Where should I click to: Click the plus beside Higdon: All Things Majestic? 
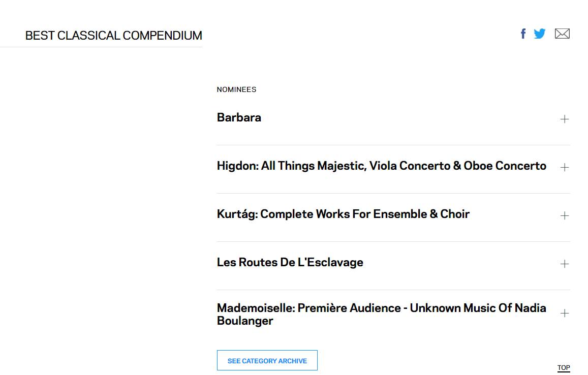click(x=565, y=167)
